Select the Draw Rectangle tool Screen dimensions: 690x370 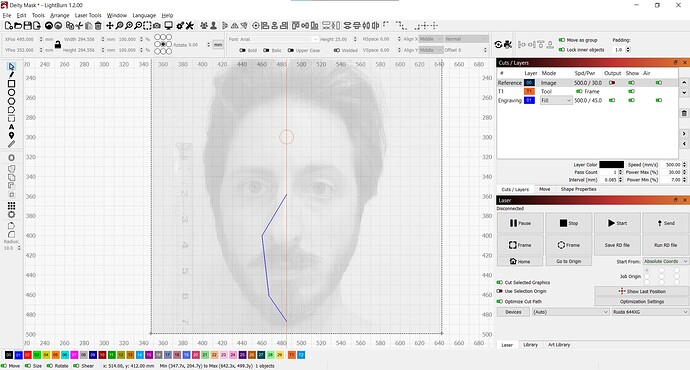[11, 84]
